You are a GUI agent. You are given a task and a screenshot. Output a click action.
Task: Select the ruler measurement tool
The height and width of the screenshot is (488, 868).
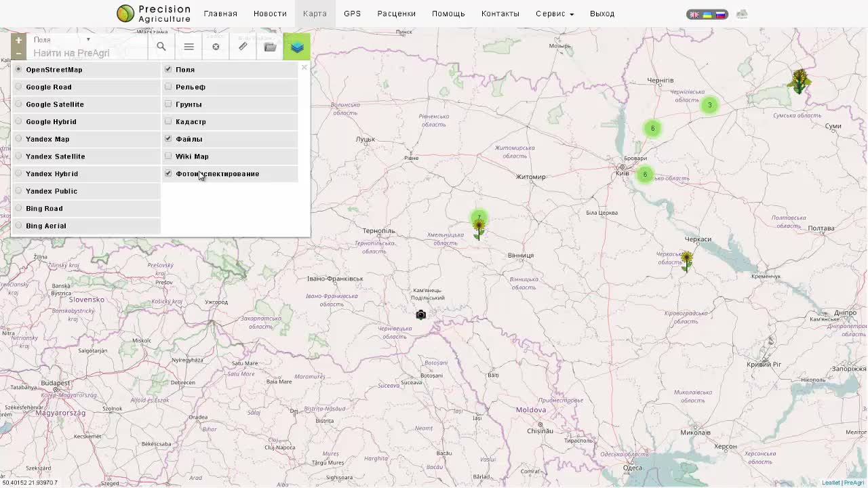243,47
